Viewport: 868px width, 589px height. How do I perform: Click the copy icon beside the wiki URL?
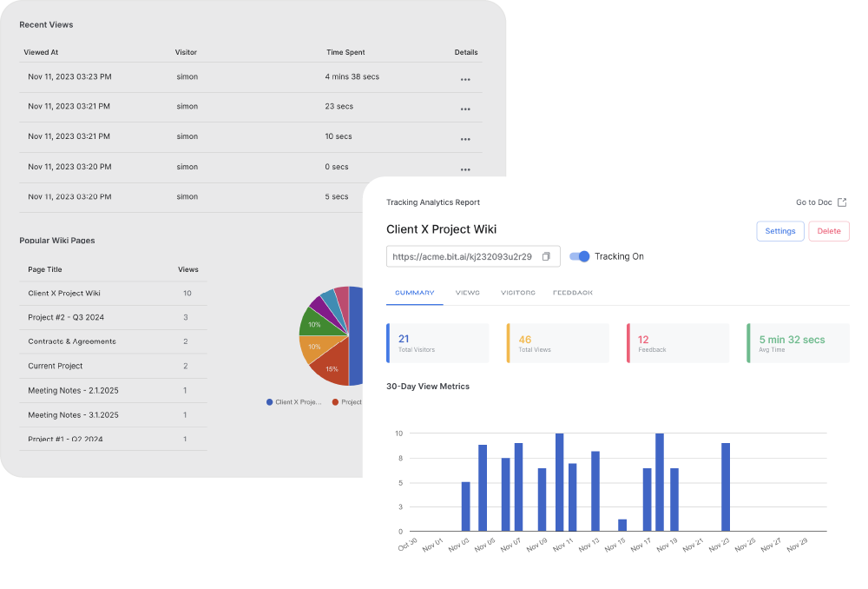click(545, 256)
